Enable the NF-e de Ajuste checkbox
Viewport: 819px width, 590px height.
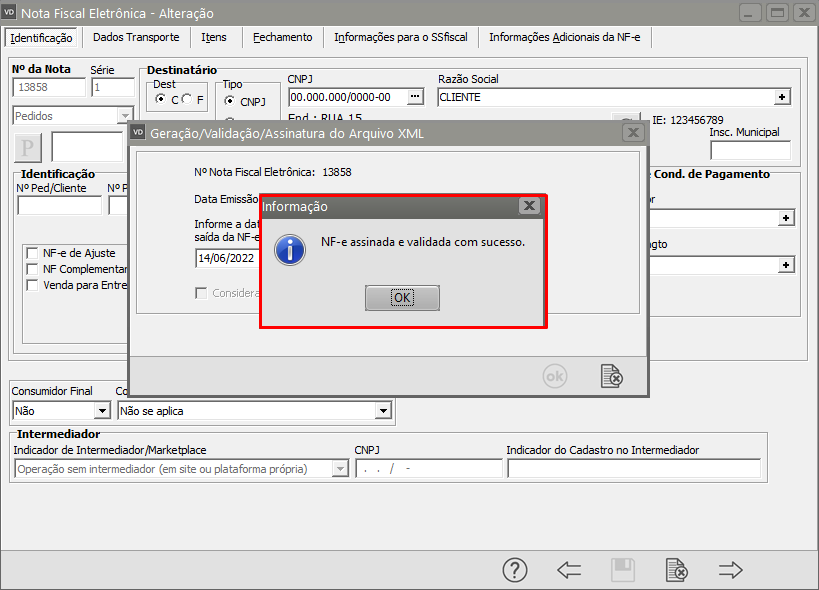coord(33,253)
